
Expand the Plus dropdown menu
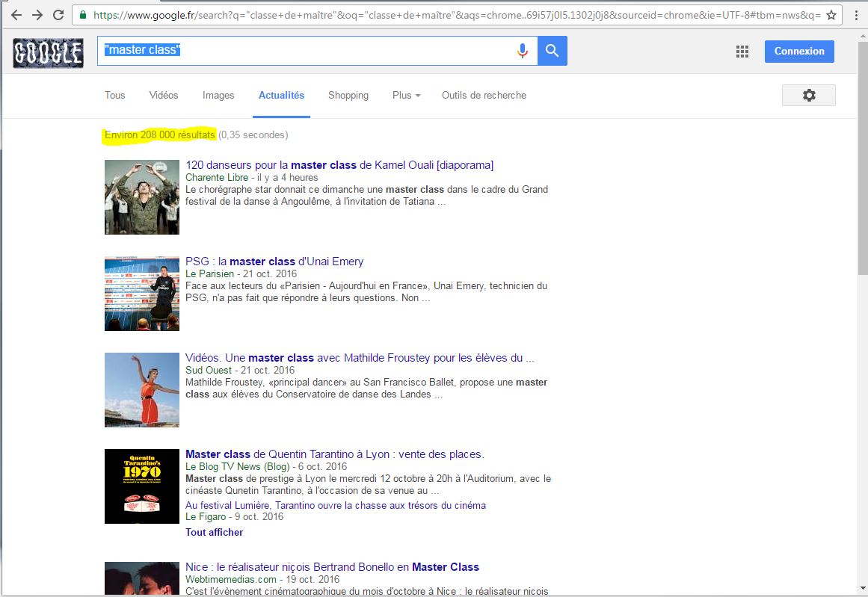click(x=406, y=96)
